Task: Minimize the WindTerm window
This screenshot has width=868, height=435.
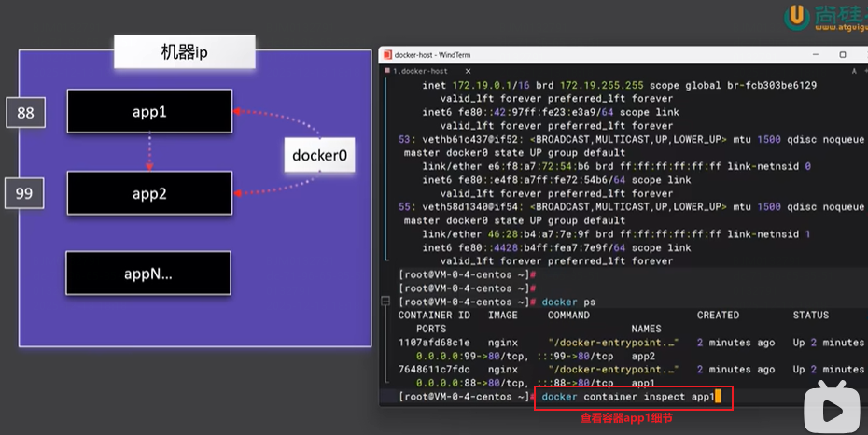Action: (x=816, y=55)
